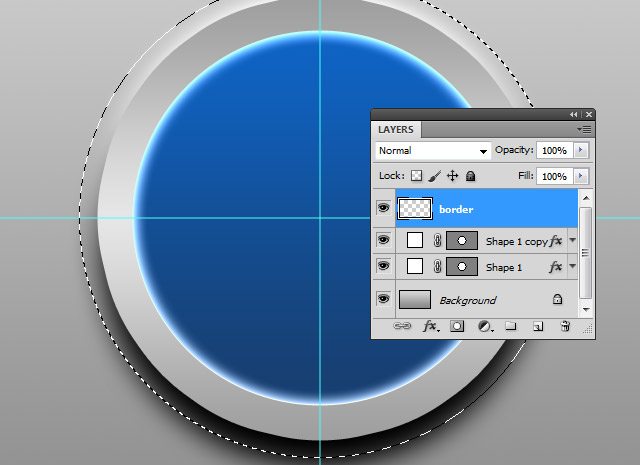
Task: Select Shape 1 vector mask thumbnail
Action: pos(462,267)
